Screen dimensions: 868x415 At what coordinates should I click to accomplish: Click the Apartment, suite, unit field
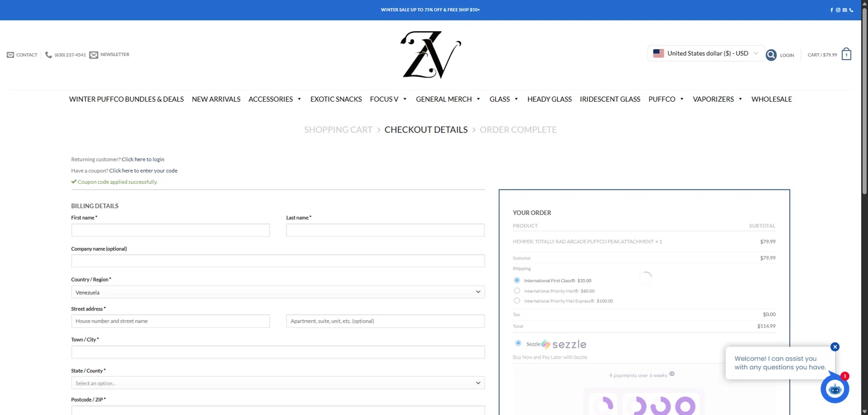pyautogui.click(x=385, y=321)
